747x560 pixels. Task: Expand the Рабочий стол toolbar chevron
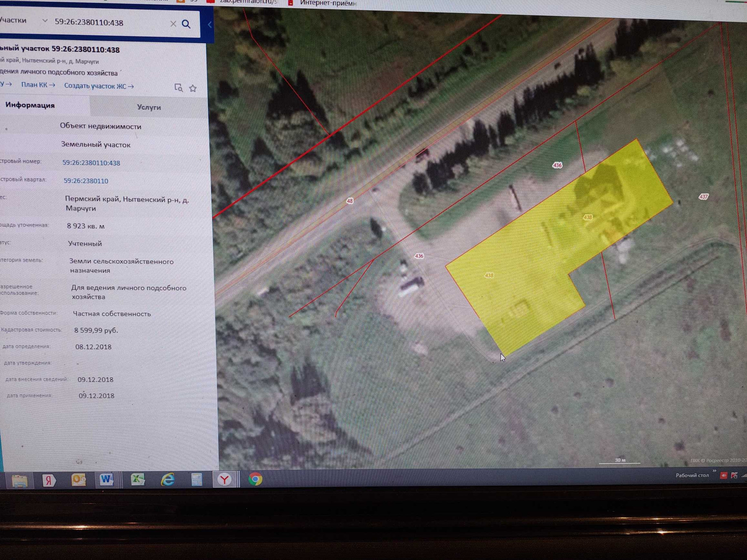[x=714, y=471]
